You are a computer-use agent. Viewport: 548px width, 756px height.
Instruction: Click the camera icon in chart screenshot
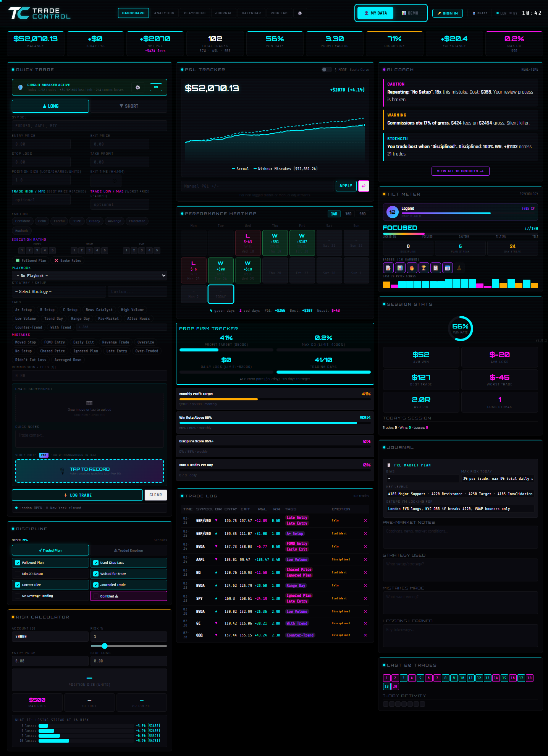(89, 403)
